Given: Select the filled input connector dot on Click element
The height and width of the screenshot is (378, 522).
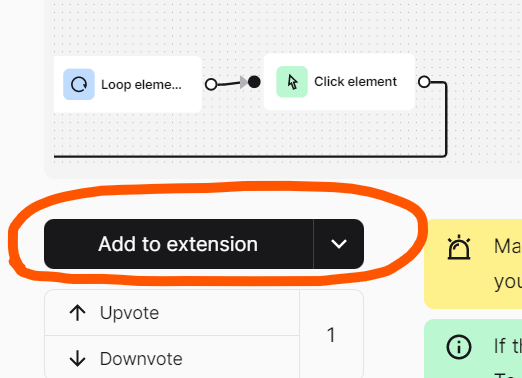Looking at the screenshot, I should coord(254,82).
